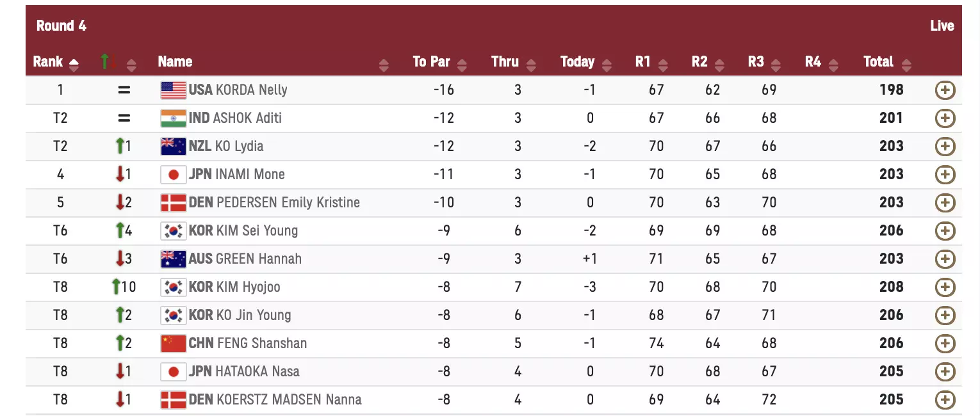Image resolution: width=980 pixels, height=416 pixels.
Task: Sort table by Rank column
Action: (x=55, y=62)
